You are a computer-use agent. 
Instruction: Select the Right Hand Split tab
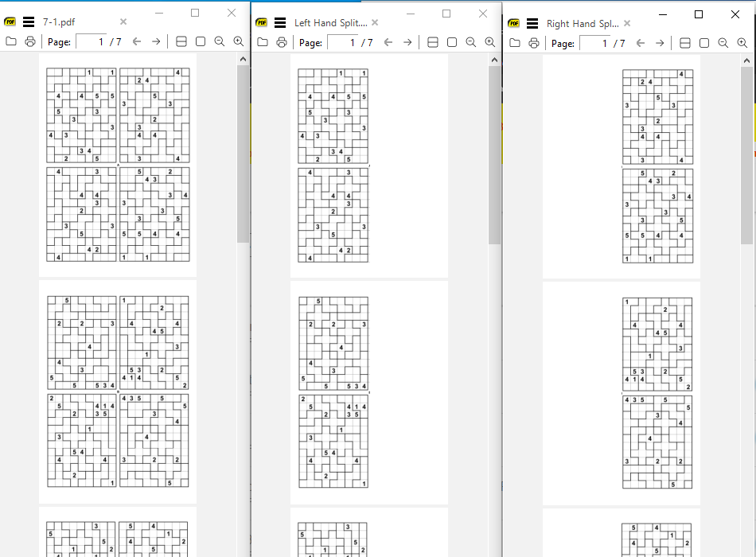[583, 24]
